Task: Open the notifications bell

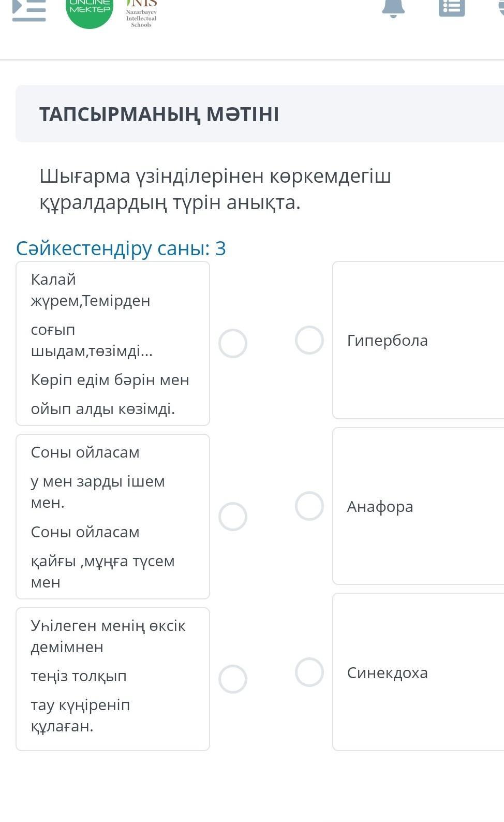Action: (393, 8)
